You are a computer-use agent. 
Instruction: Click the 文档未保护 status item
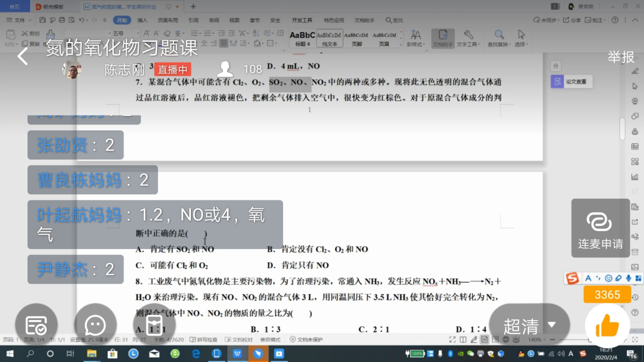click(x=306, y=339)
